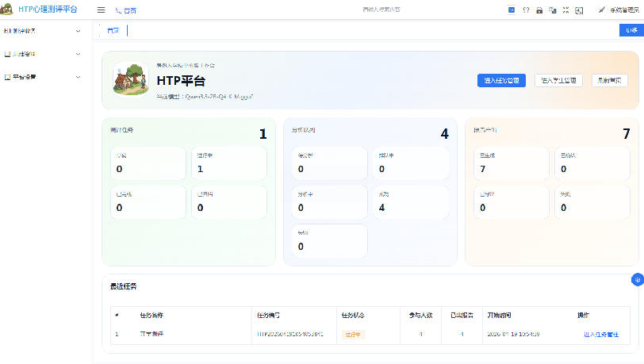The image size is (644, 364).
Task: Click the bottom single tile in blue queue card
Action: tap(329, 241)
